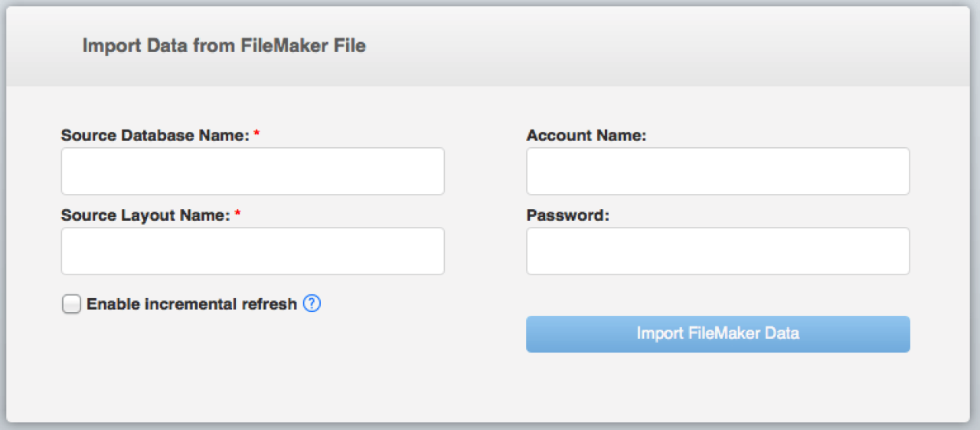Screen dimensions: 980x430
Task: Click the Import FileMaker Data button
Action: click(718, 334)
